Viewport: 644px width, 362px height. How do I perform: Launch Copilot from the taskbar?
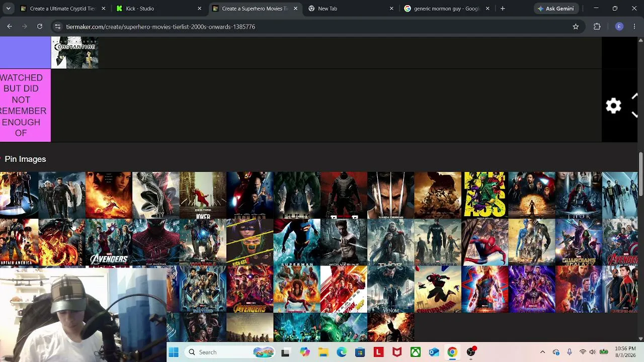pyautogui.click(x=304, y=352)
